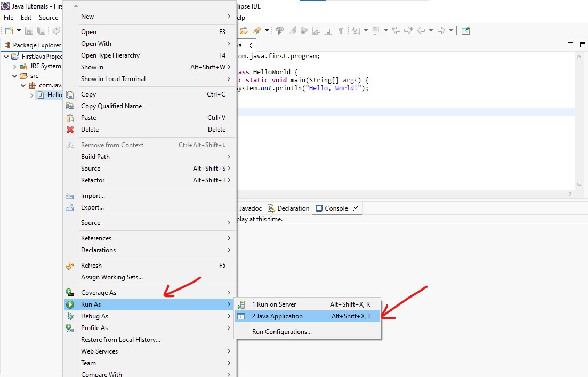Open Run Configurations... dialog
The height and width of the screenshot is (377, 588).
[x=308, y=332]
